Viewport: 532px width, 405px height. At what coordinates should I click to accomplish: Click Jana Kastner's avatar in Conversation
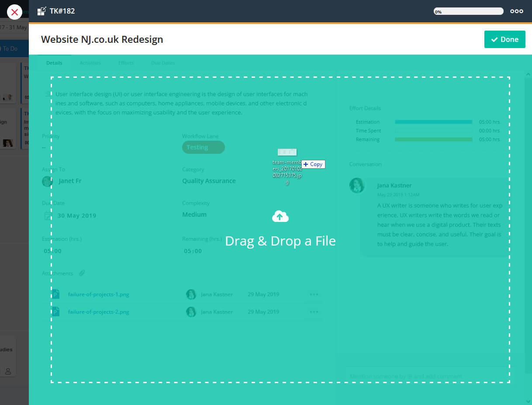click(x=357, y=185)
